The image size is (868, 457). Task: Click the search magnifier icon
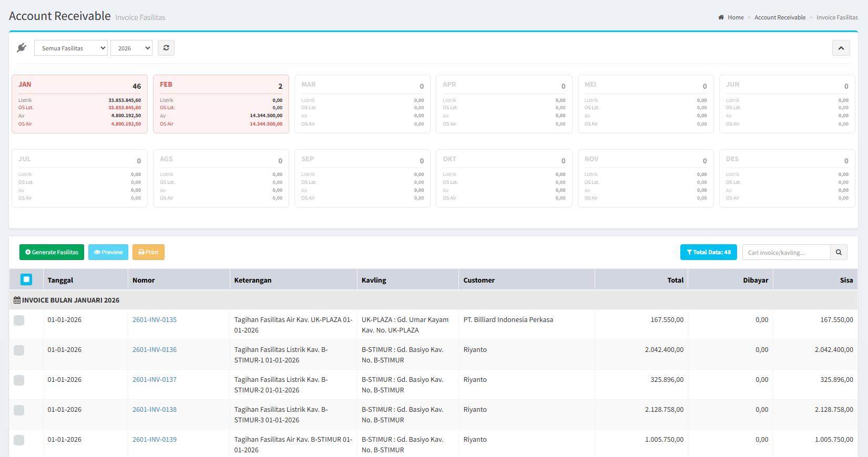[x=839, y=252]
